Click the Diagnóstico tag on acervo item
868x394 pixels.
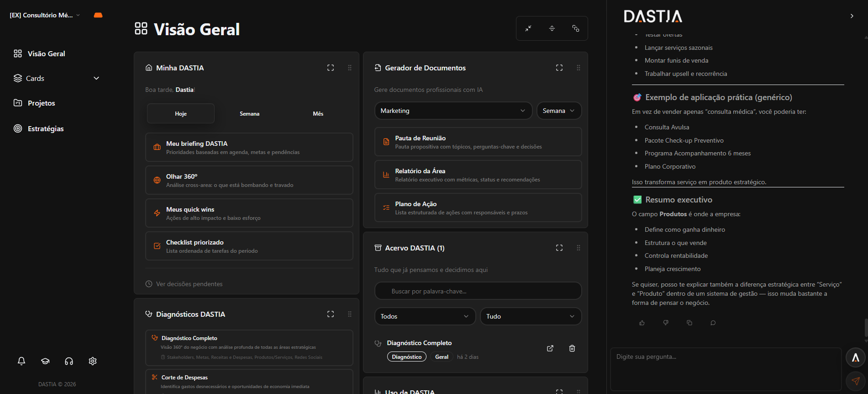click(x=407, y=357)
